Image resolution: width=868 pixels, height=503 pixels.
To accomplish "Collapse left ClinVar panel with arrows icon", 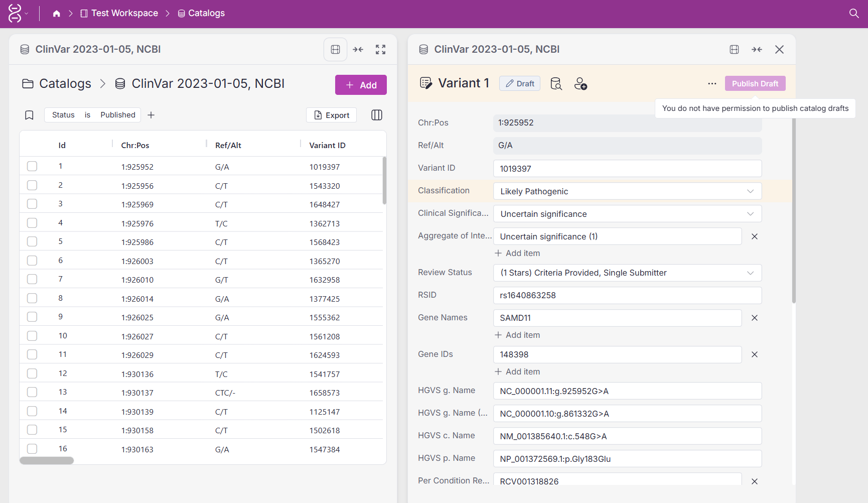I will 358,49.
